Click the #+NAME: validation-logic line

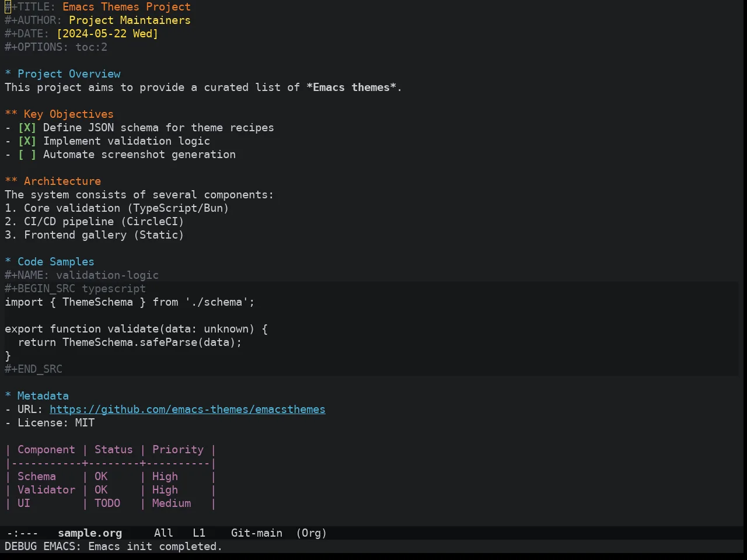click(82, 275)
